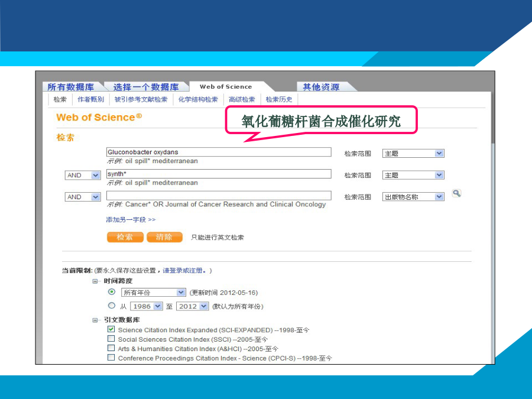Click the text 只能进行英文检索
The height and width of the screenshot is (399, 532).
coord(218,237)
